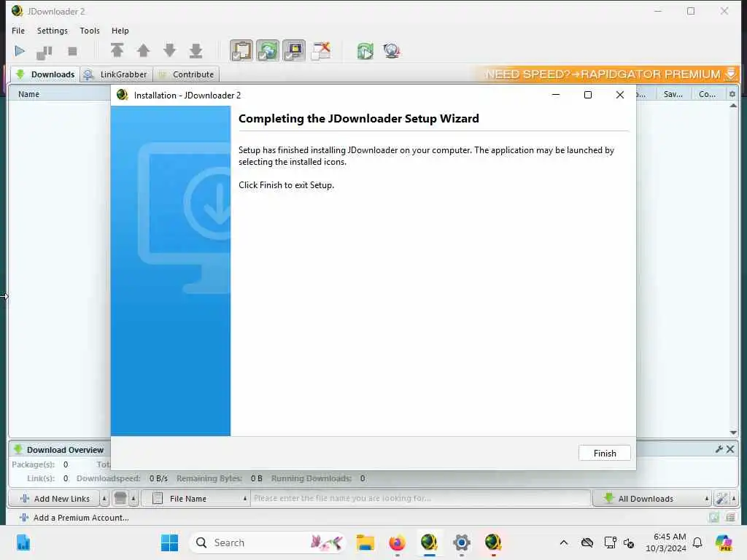The height and width of the screenshot is (560, 747).
Task: Open table column settings gear
Action: coord(732,94)
